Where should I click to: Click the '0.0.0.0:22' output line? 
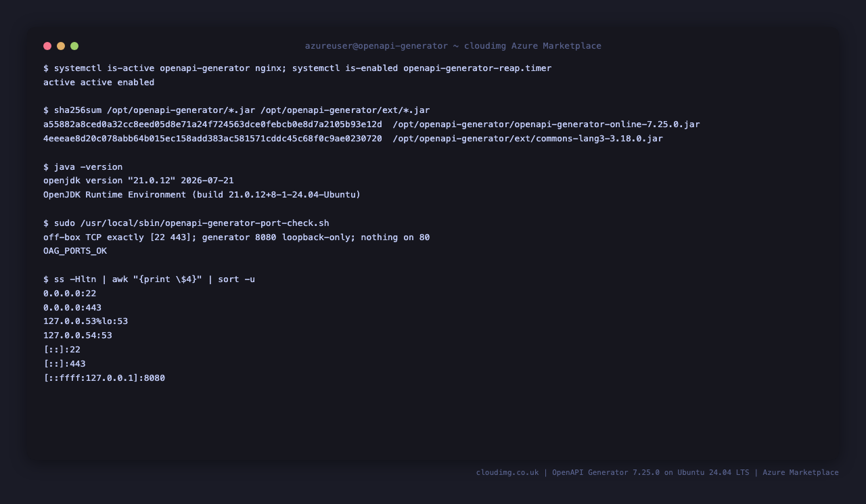point(70,294)
